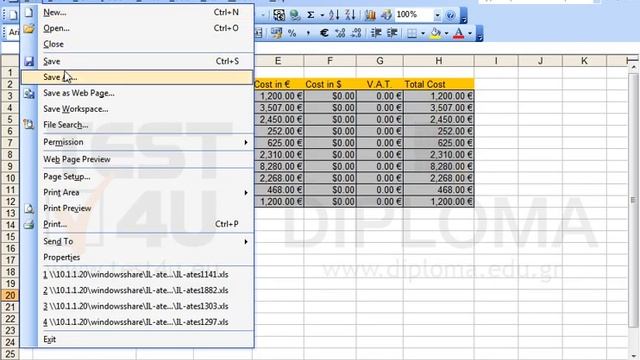Open File Search... from the menu
Screen dimensions: 640x360
coord(137,125)
